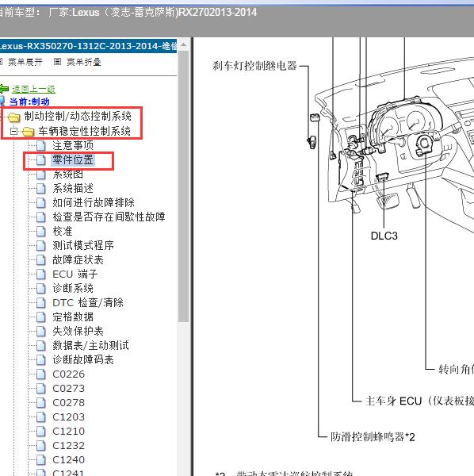Click the C0273 document icon
This screenshot has width=474, height=476.
click(x=41, y=388)
